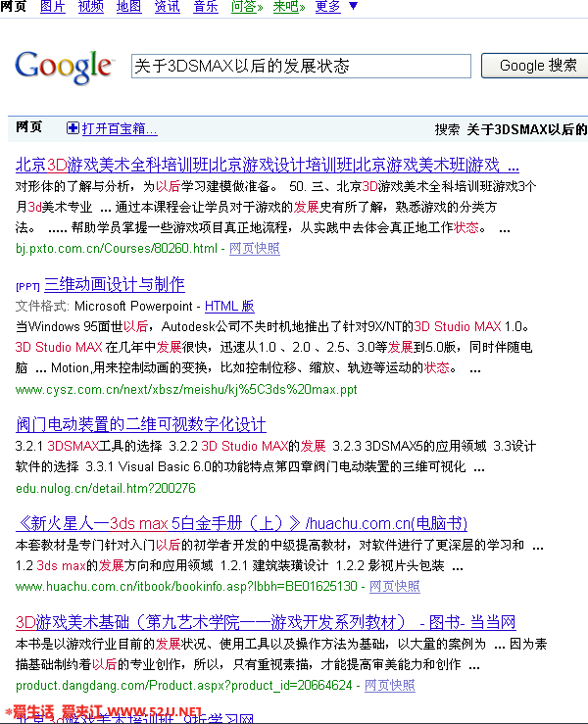Open cached snapshot for bj.pxto.com.cn result
588x724 pixels.
coord(255,249)
